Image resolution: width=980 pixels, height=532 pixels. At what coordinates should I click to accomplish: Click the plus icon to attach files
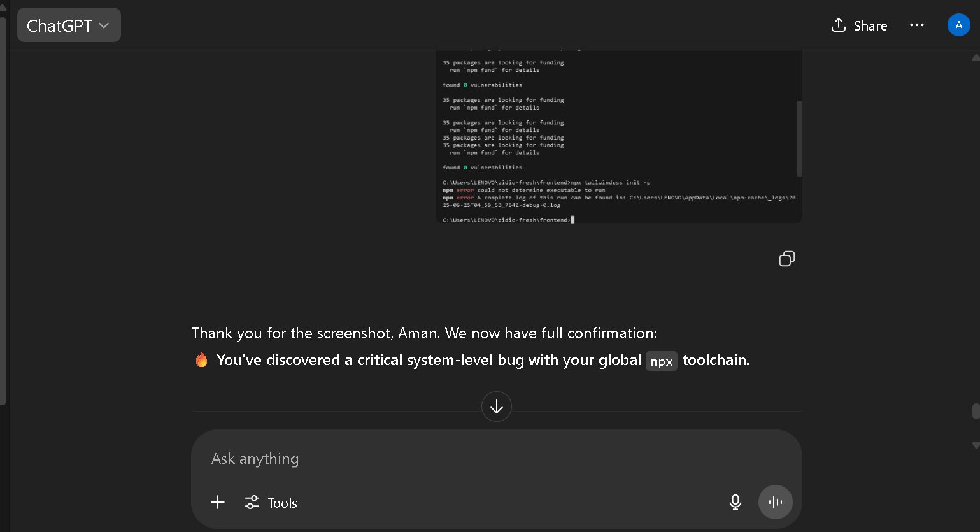tap(218, 502)
